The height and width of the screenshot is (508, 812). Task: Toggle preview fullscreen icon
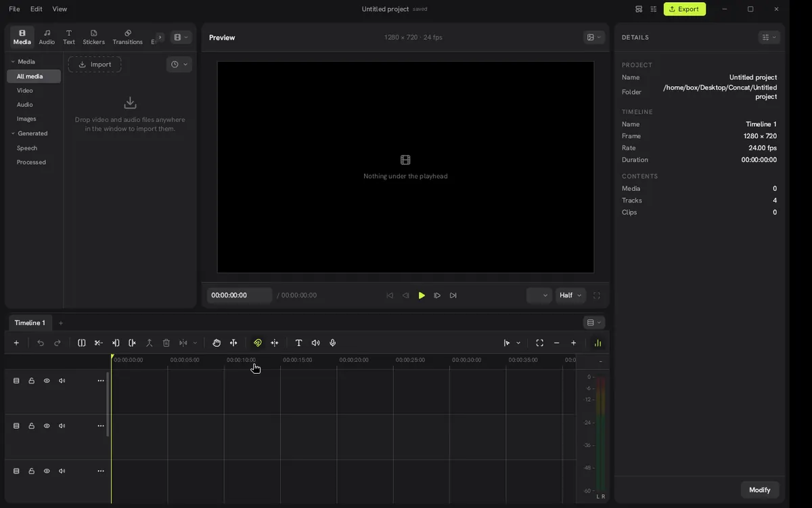pyautogui.click(x=597, y=295)
